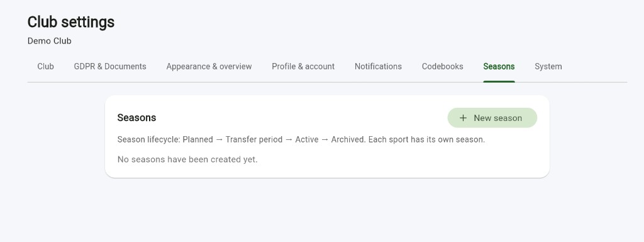This screenshot has height=242, width=644.
Task: Click 'Transfer period' in lifecycle description
Action: 254,139
